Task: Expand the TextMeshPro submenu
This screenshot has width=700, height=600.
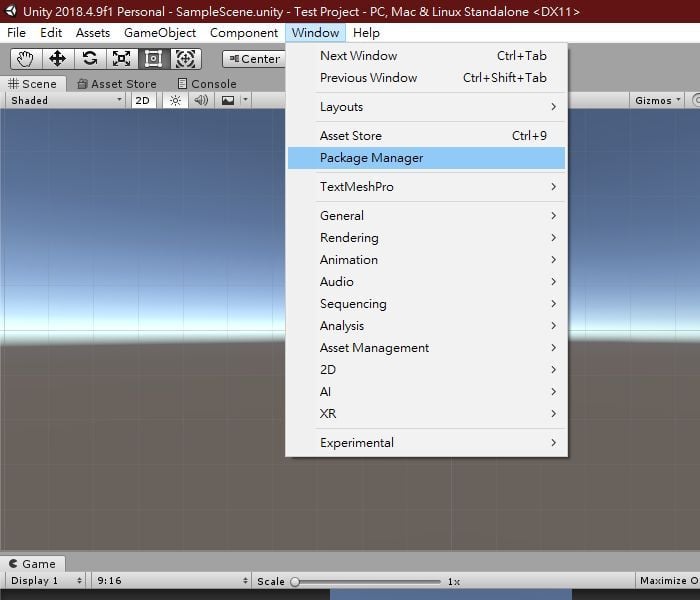Action: coord(426,187)
